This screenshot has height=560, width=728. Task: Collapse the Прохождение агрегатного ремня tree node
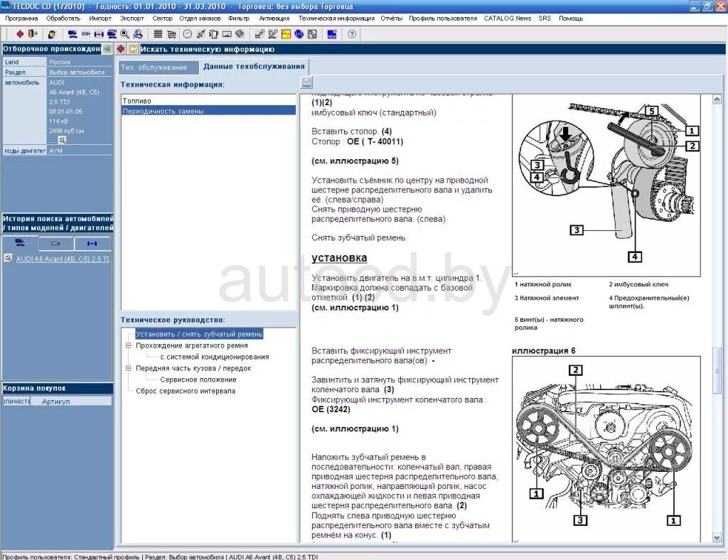pyautogui.click(x=128, y=345)
